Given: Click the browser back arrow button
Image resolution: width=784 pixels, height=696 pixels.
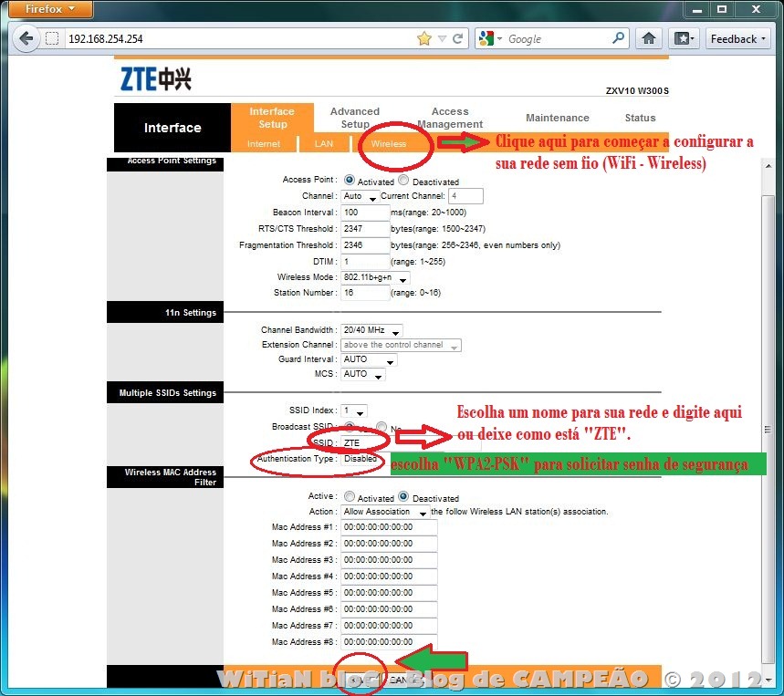Looking at the screenshot, I should click(x=26, y=38).
